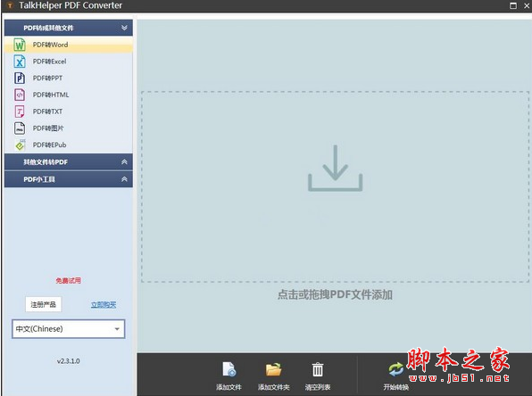This screenshot has width=532, height=396.
Task: Click the 清空列表 trash icon
Action: pyautogui.click(x=318, y=369)
